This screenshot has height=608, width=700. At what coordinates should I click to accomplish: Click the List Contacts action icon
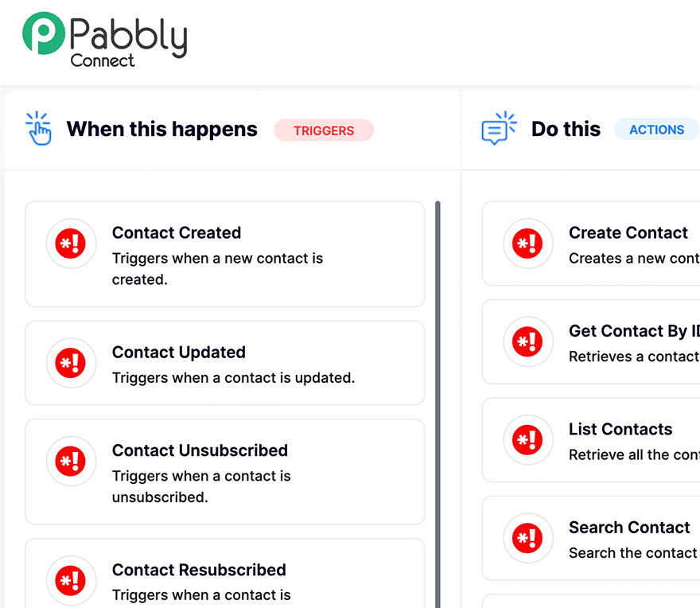(528, 440)
